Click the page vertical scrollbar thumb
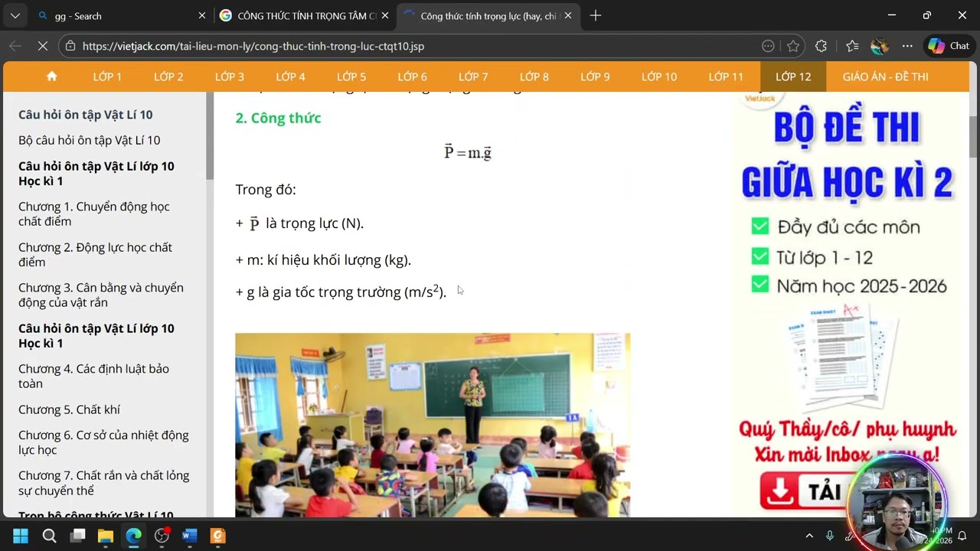The image size is (980, 551). click(x=973, y=136)
